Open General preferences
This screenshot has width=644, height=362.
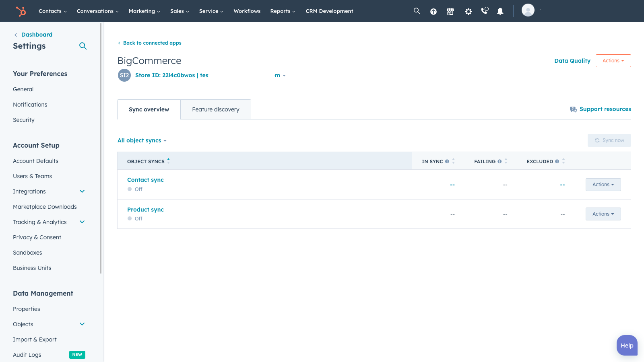point(23,89)
